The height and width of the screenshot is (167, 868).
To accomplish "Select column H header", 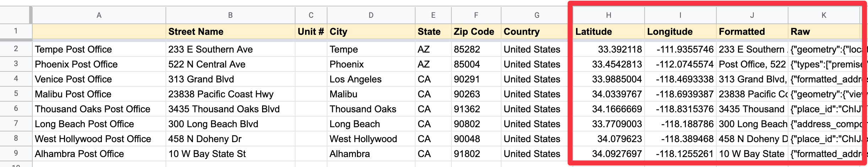I will click(x=609, y=15).
